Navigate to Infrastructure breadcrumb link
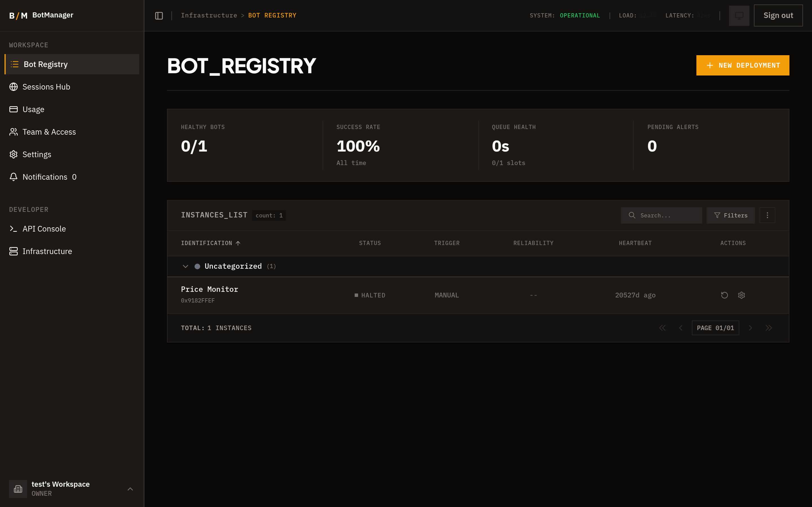Screen dimensions: 812x507 pos(209,15)
